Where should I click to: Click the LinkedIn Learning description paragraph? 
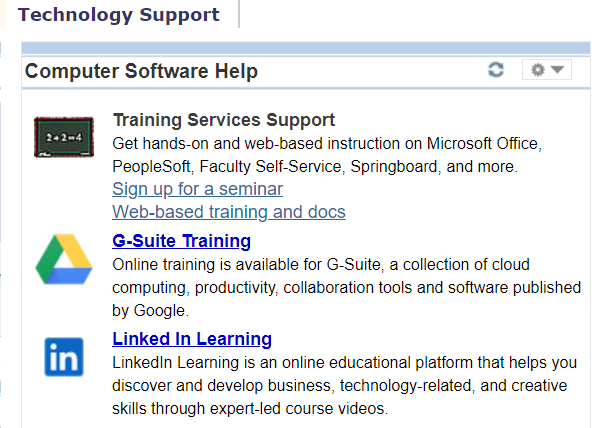pyautogui.click(x=344, y=386)
